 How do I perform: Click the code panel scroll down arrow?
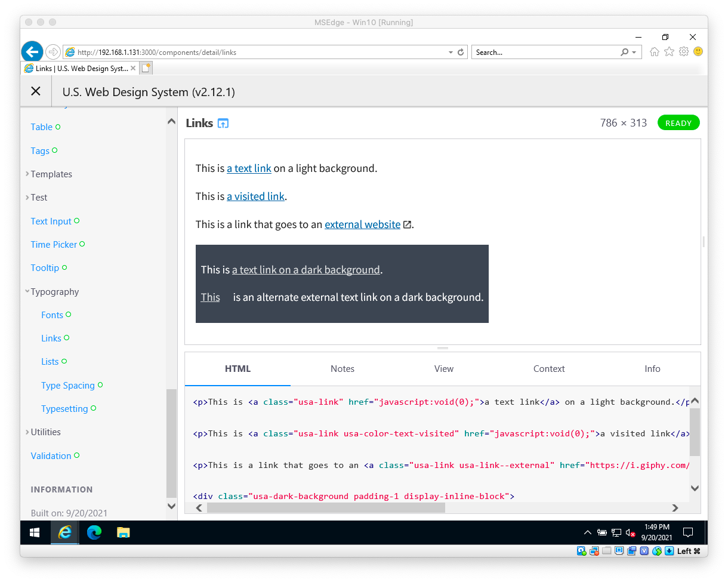coord(695,488)
